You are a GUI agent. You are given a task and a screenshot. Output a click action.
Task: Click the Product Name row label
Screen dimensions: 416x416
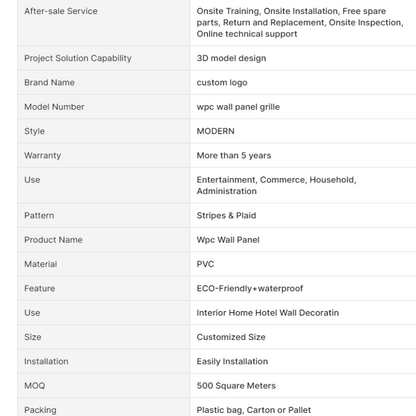click(53, 240)
